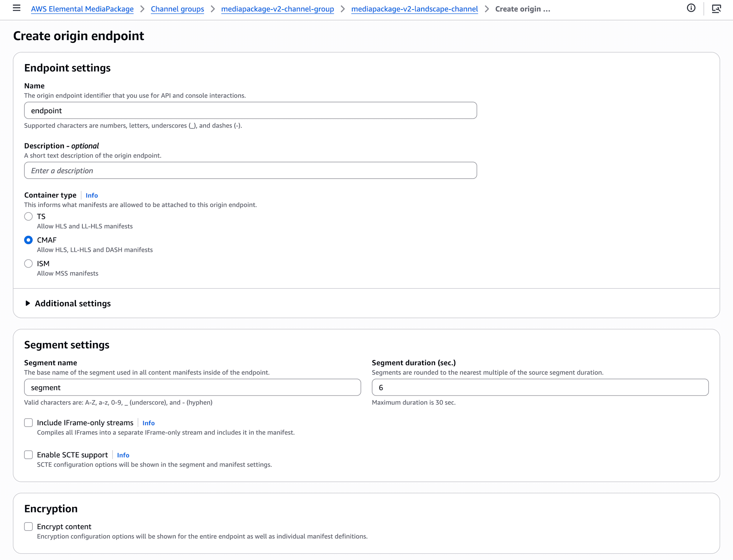Open the AWS Elemental MediaPackage breadcrumb link

click(x=82, y=9)
